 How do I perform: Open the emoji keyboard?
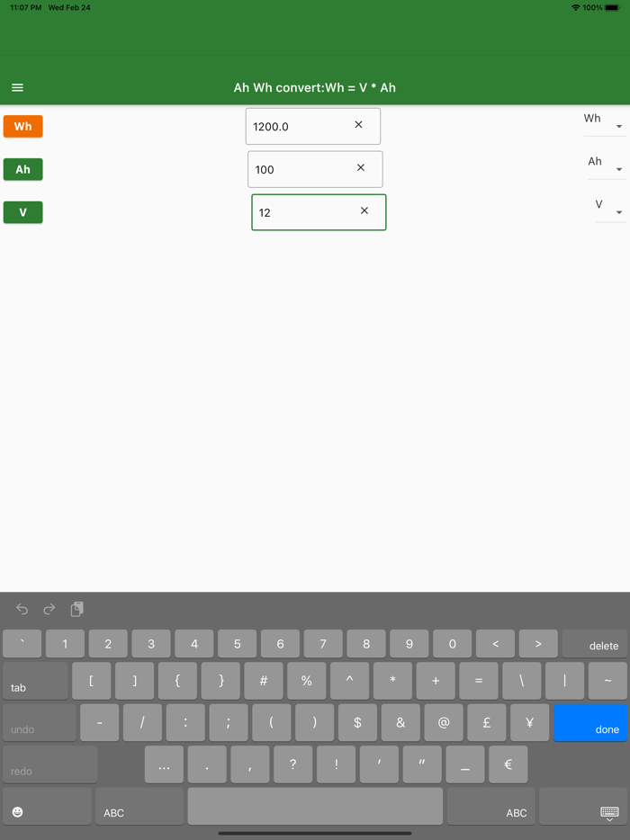click(x=18, y=812)
